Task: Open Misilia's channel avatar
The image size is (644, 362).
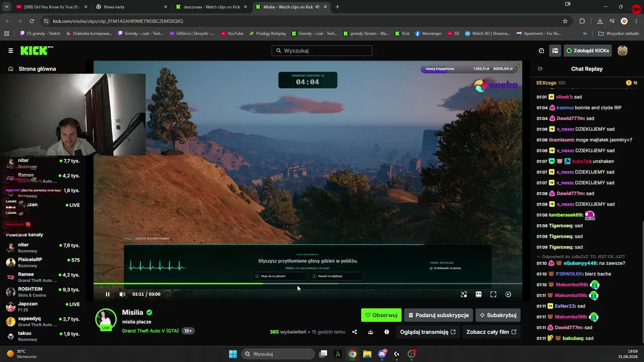Action: point(106,319)
